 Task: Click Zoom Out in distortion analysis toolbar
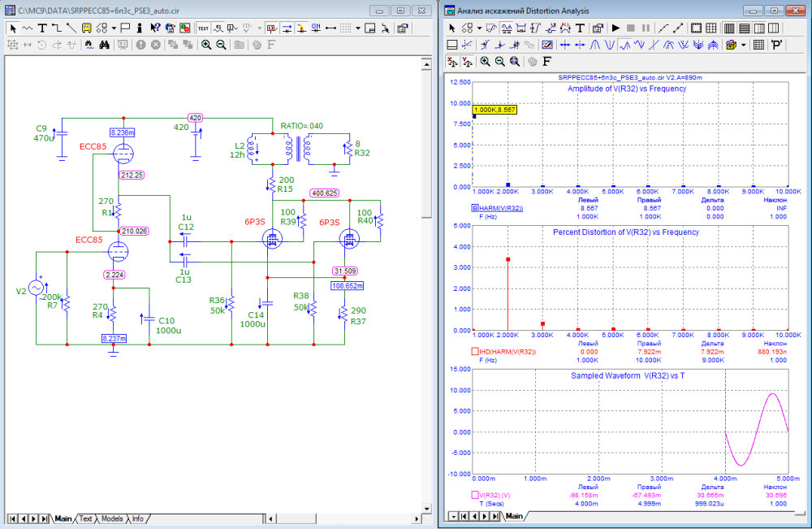click(500, 61)
